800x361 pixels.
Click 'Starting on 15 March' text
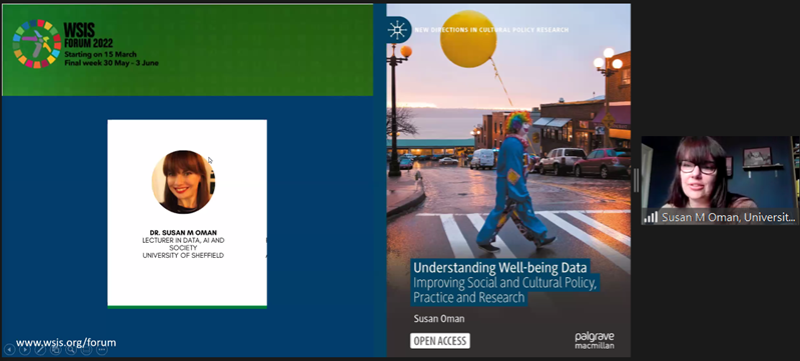point(101,55)
